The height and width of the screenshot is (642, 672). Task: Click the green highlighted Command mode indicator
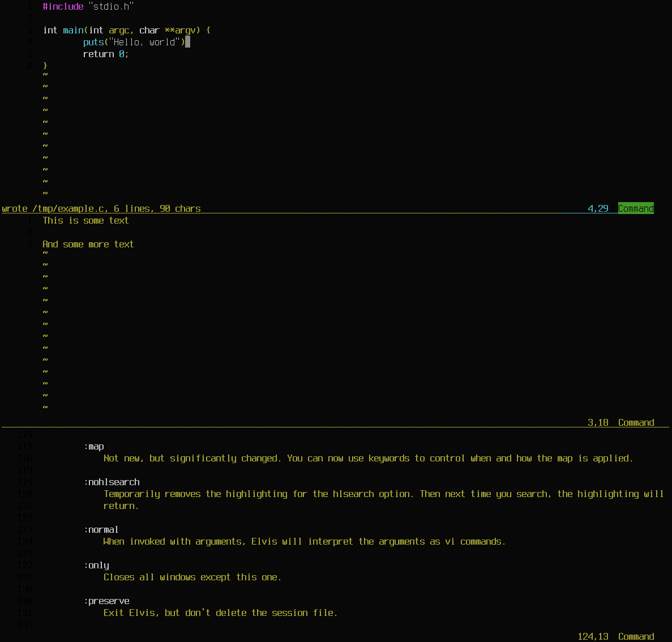636,208
